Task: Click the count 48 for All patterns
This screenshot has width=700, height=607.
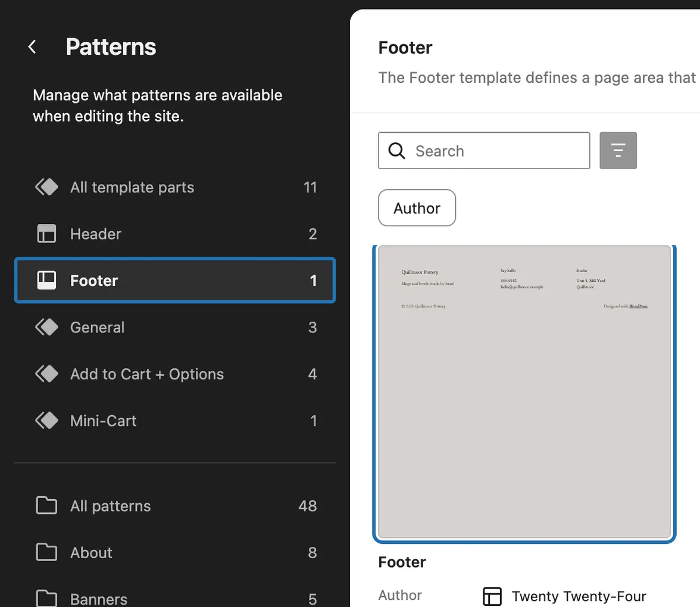Action: 308,506
